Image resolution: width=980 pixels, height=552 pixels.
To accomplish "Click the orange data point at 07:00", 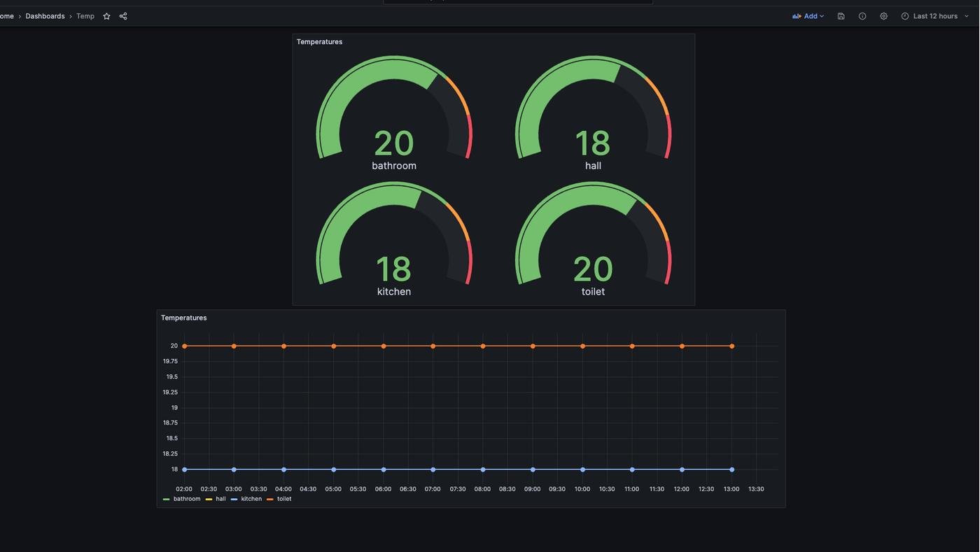I will (433, 346).
